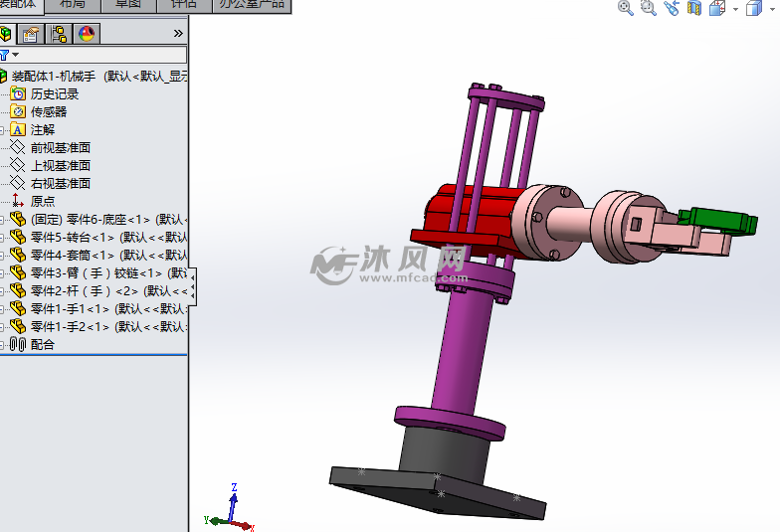Select the 零件4-套筒 part icon

(x=18, y=255)
